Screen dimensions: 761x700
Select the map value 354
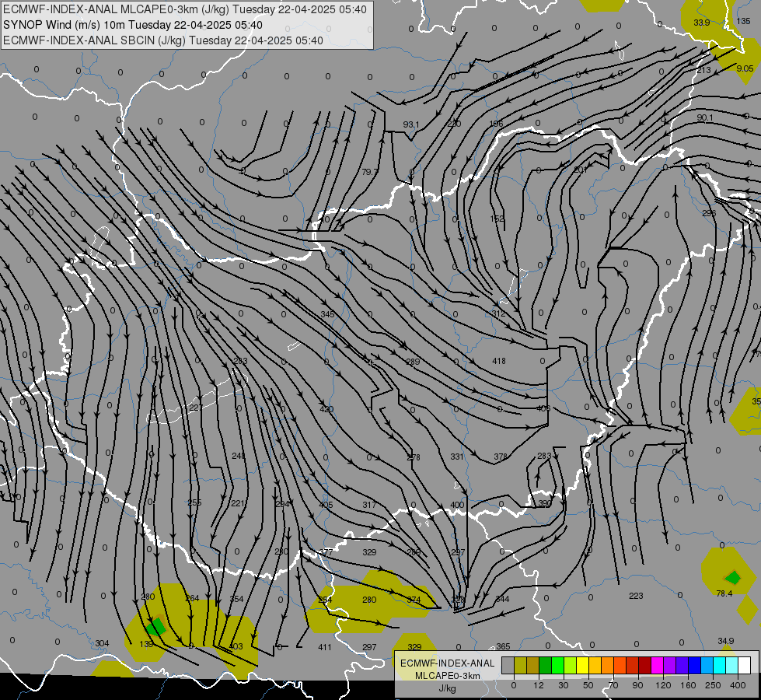tap(236, 599)
